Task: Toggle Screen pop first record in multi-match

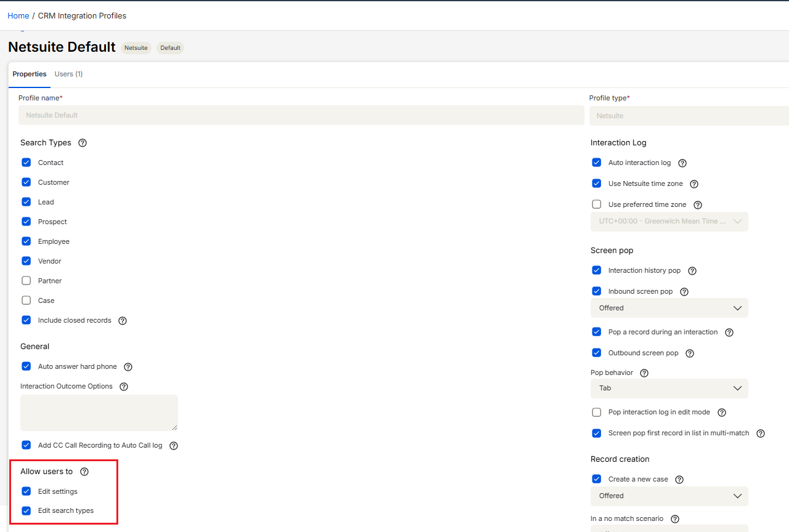Action: [x=597, y=433]
